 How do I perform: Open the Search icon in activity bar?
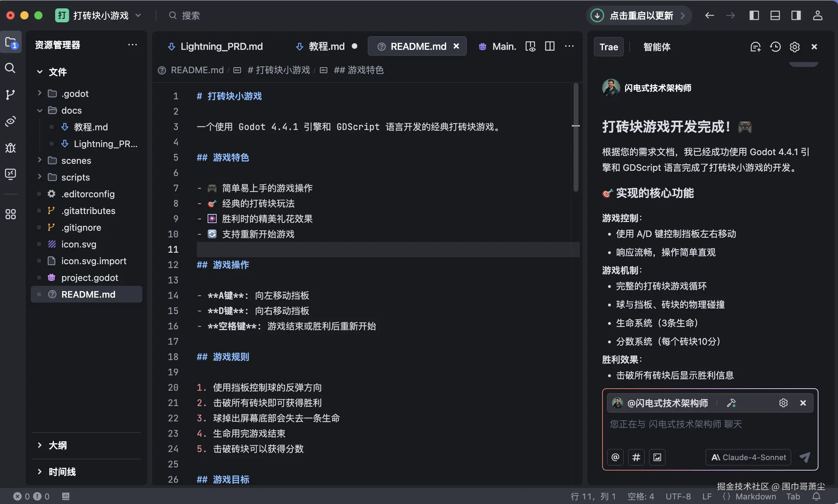(x=10, y=68)
